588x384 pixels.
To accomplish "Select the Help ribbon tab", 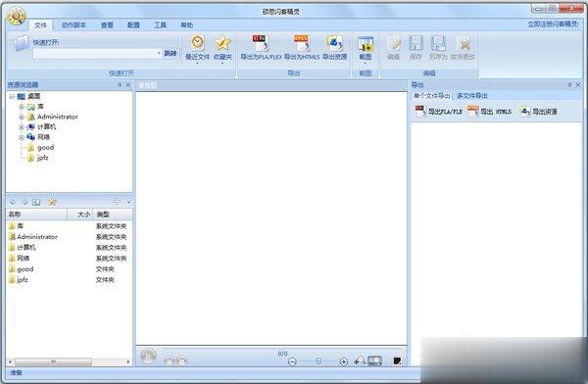I will click(187, 25).
